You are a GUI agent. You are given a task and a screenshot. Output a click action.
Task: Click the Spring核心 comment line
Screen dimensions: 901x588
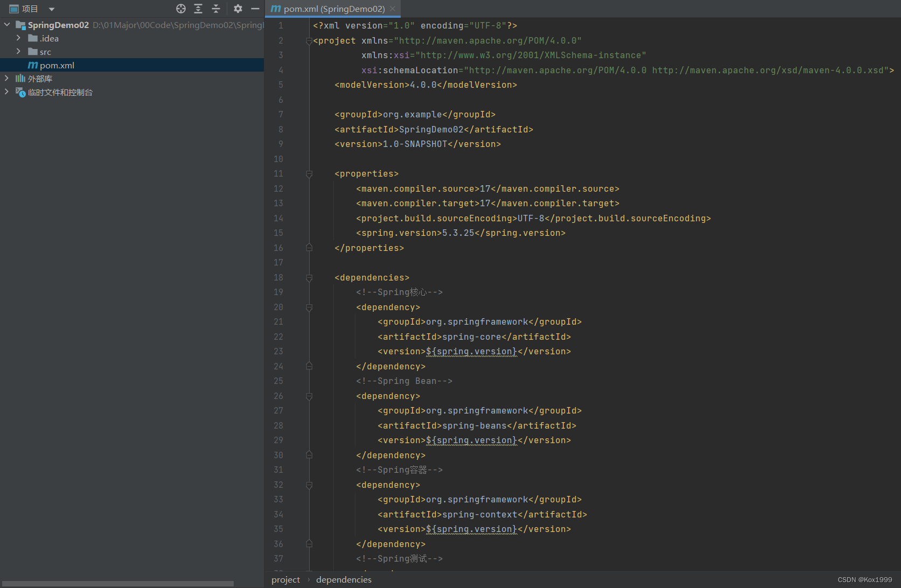[x=399, y=292]
